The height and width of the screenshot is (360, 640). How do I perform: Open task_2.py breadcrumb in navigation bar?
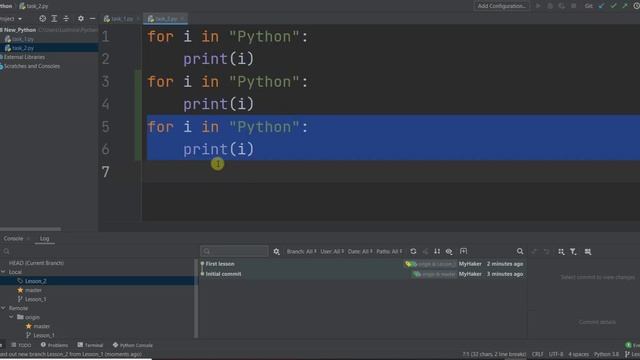pyautogui.click(x=34, y=6)
